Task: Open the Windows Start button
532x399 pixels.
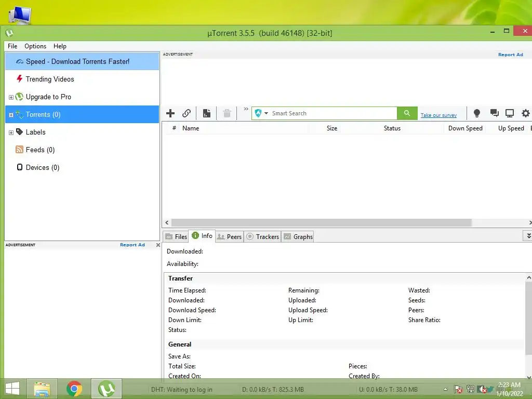Action: point(12,389)
